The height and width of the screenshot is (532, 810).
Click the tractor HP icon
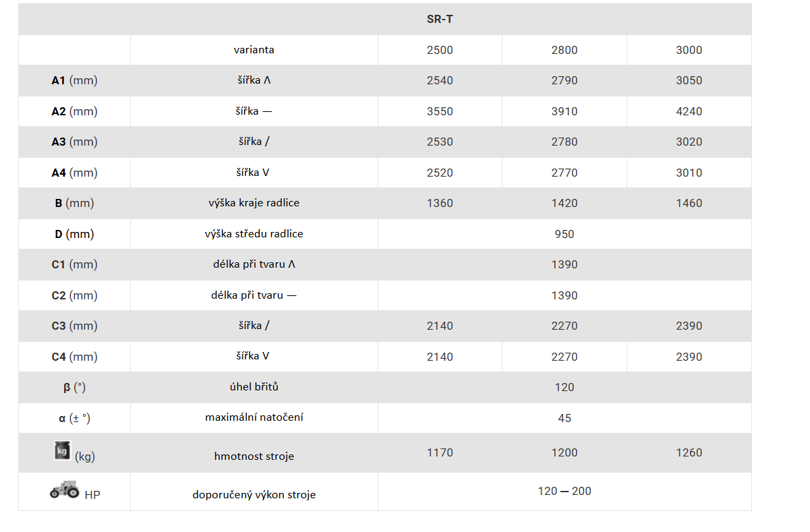(x=65, y=489)
